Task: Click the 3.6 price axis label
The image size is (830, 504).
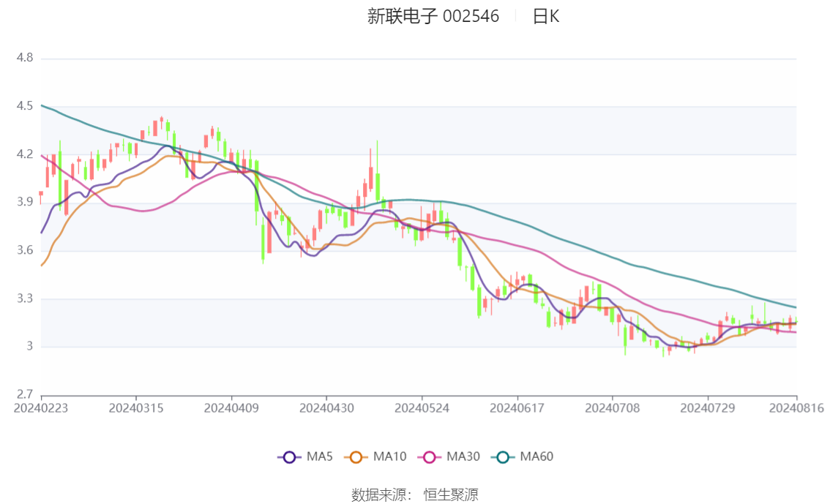Action: 25,250
